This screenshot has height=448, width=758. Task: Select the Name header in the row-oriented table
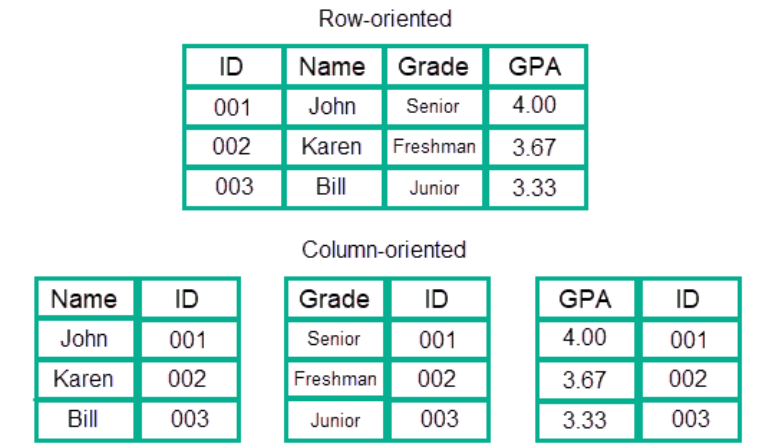[x=333, y=67]
